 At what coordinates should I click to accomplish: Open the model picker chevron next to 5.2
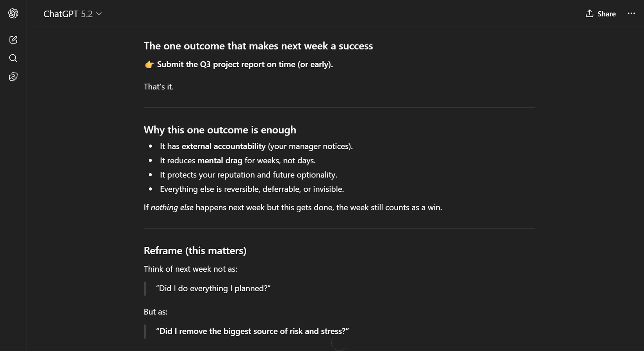[x=99, y=14]
